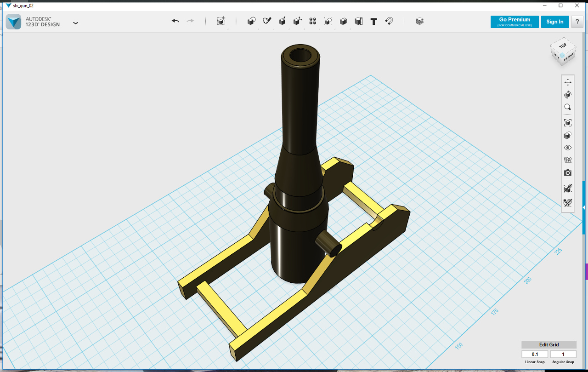The height and width of the screenshot is (372, 588).
Task: Click the Redo arrow
Action: tap(190, 21)
